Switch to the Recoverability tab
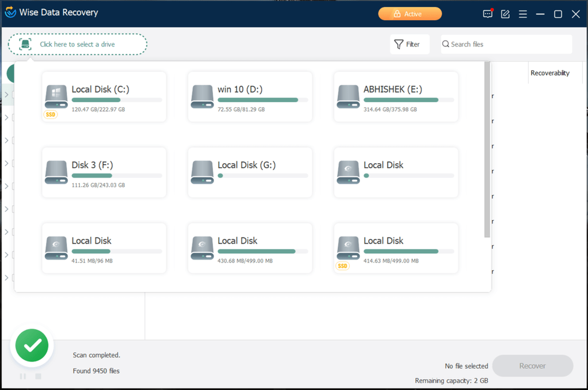The image size is (588, 390). click(550, 73)
